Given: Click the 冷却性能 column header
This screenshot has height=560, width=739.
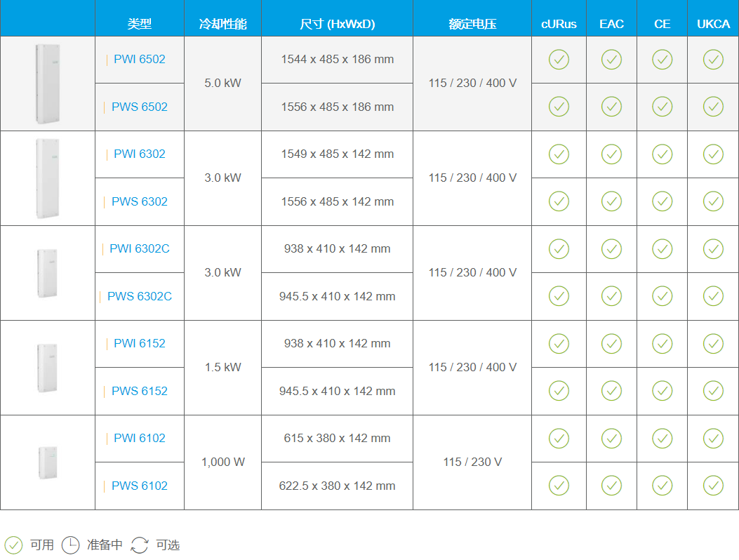Looking at the screenshot, I should [x=222, y=24].
